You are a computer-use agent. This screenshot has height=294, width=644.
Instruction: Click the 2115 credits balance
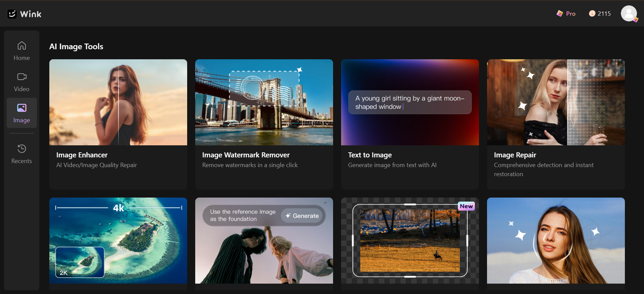click(604, 13)
